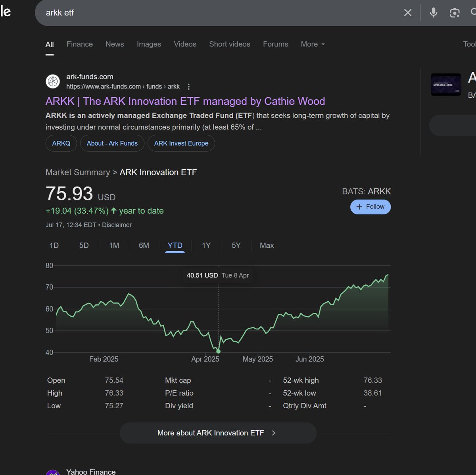Select the All results tab

[x=50, y=44]
